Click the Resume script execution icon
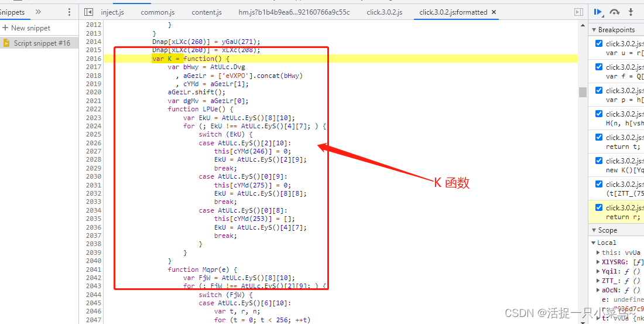 pos(598,12)
